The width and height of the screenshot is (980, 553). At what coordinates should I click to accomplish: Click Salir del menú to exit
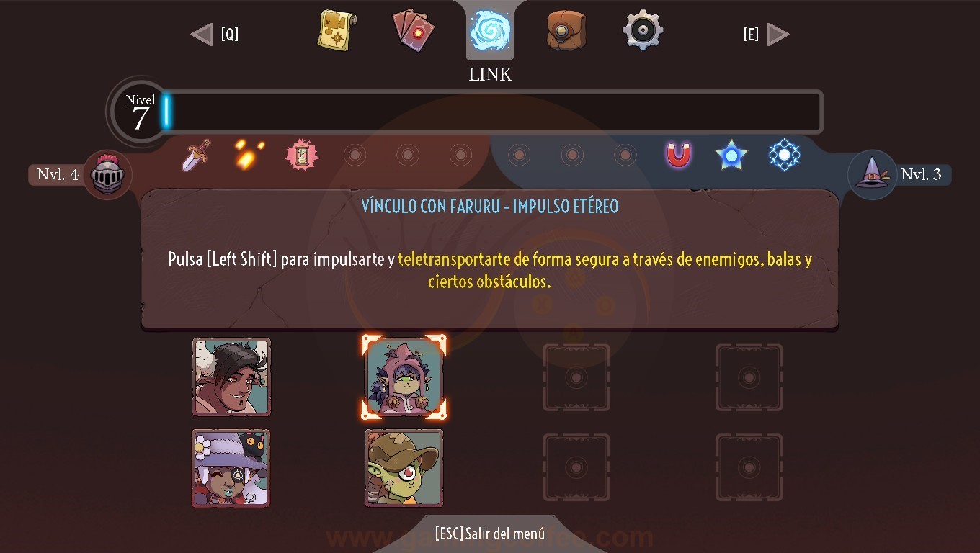[490, 534]
